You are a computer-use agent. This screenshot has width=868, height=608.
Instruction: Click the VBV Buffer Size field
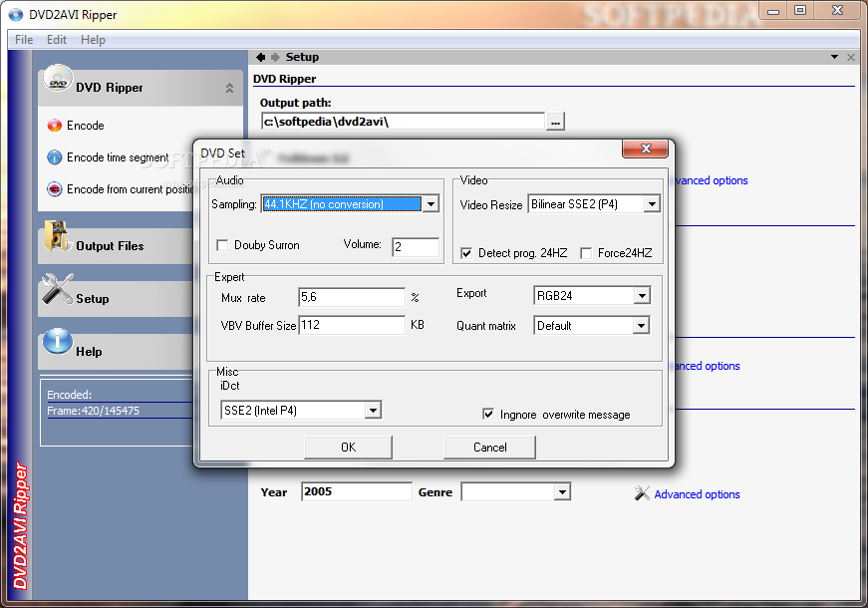[x=352, y=325]
